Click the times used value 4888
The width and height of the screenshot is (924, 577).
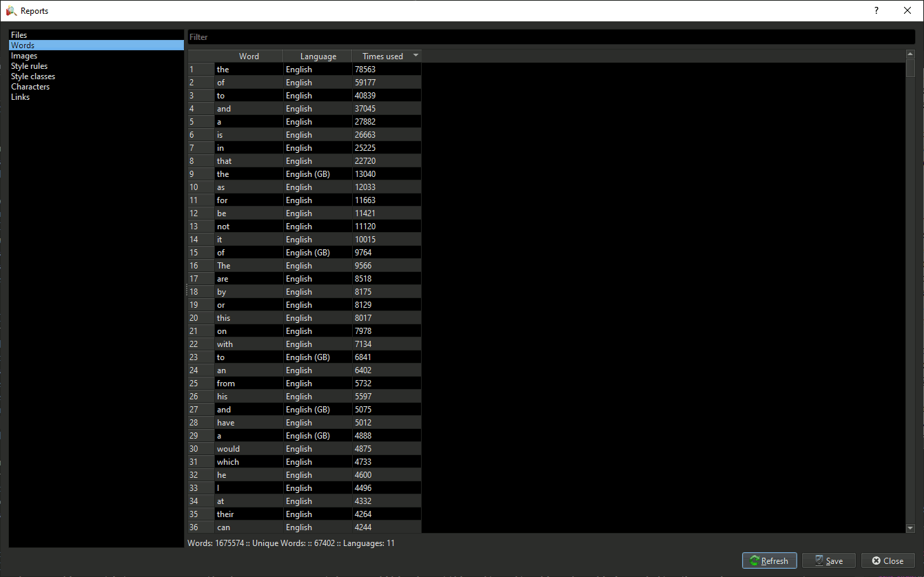[x=387, y=436]
